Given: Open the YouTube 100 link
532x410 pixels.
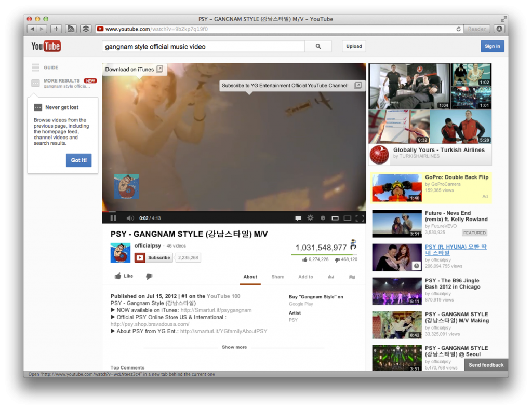Looking at the screenshot, I should [223, 296].
